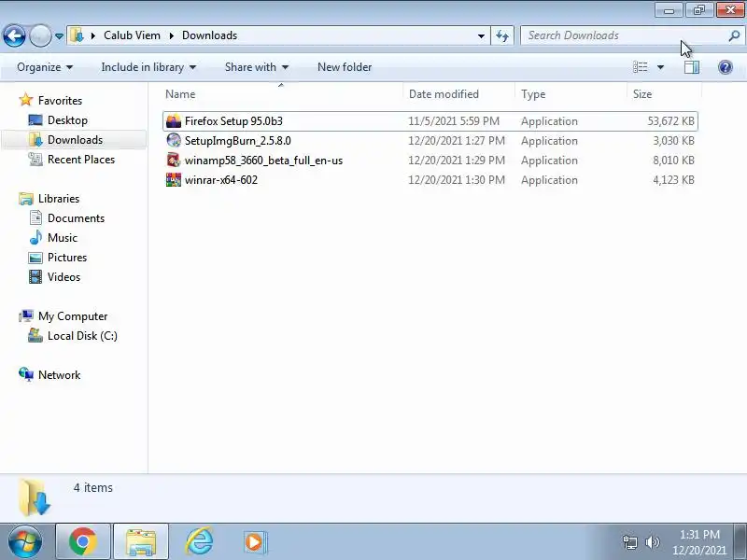Screen dimensions: 747x560
Task: Click the Music note icon
Action: pyautogui.click(x=35, y=237)
